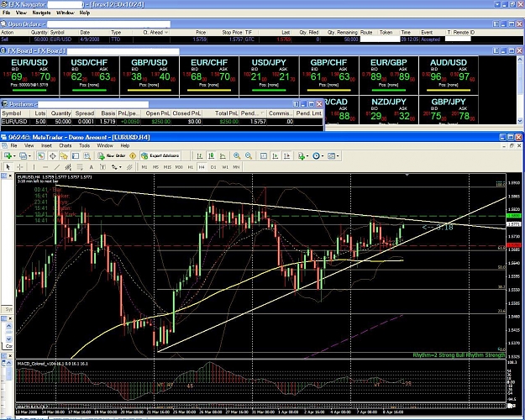
Task: Click the yellow diamond MetaEditor icon
Action: (133, 155)
